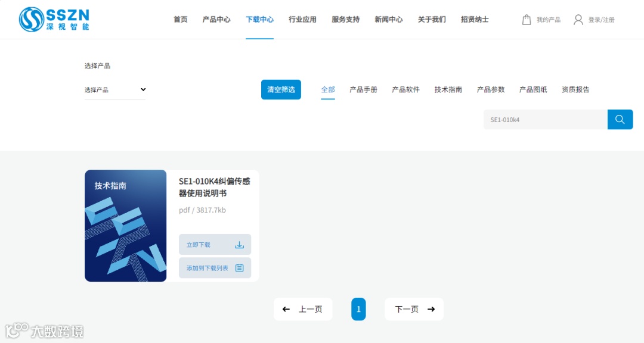Click 我的产品 link

tap(549, 20)
